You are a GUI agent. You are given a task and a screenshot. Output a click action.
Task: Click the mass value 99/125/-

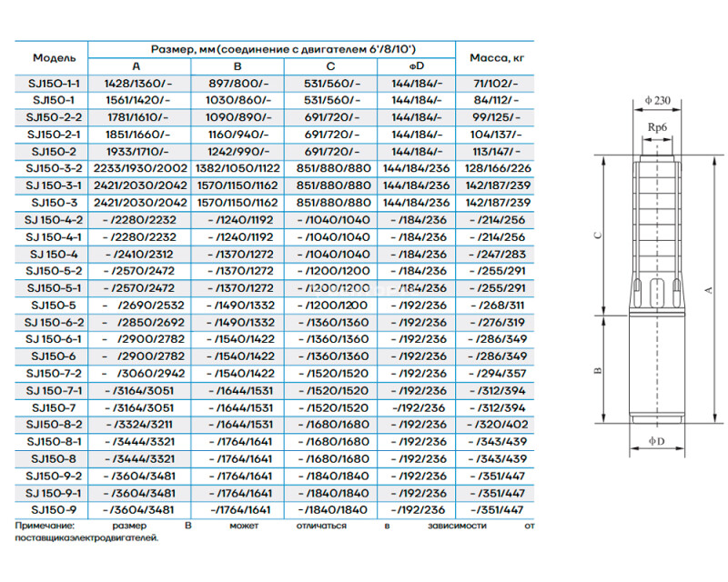tap(496, 117)
